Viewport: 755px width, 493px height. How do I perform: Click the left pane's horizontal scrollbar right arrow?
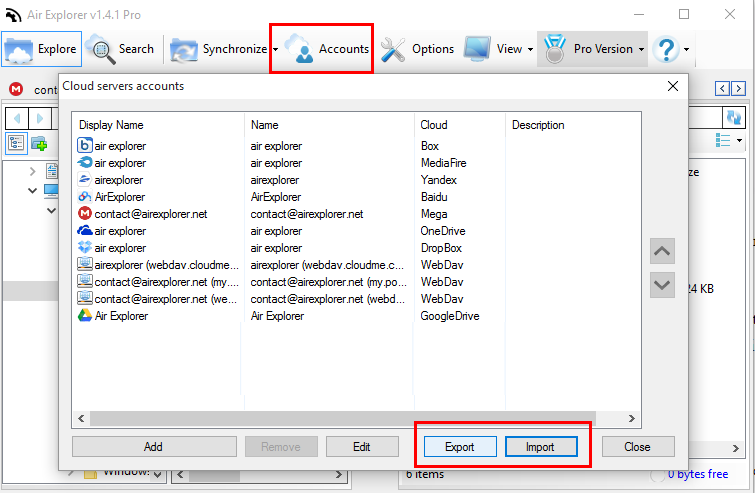339,475
